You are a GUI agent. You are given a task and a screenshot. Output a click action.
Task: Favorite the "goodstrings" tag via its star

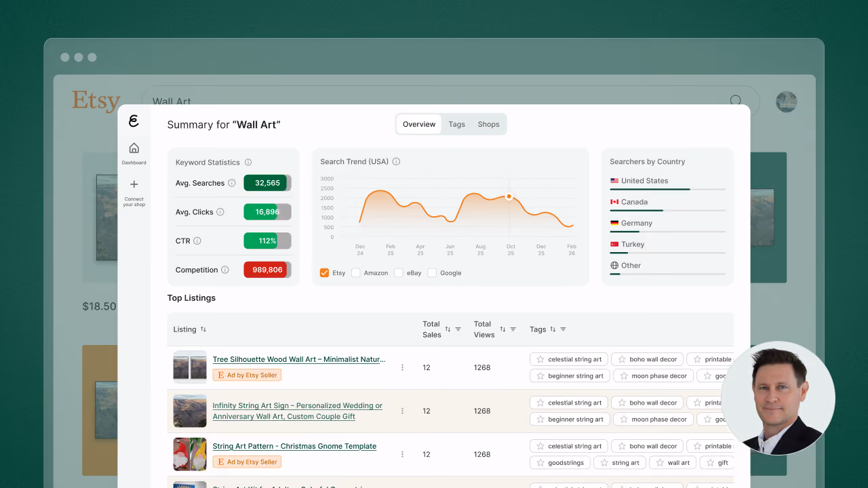click(x=540, y=463)
